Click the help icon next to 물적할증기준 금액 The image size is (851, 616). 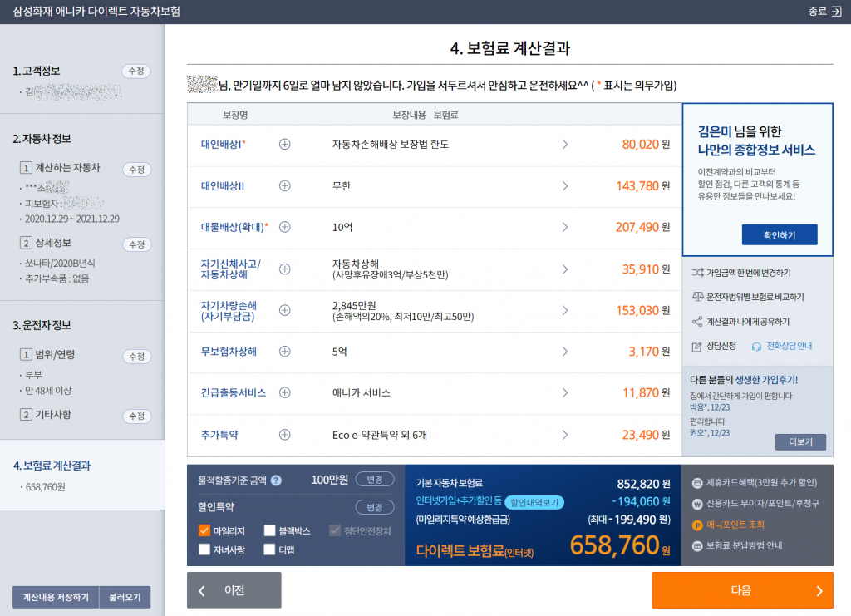[x=276, y=480]
